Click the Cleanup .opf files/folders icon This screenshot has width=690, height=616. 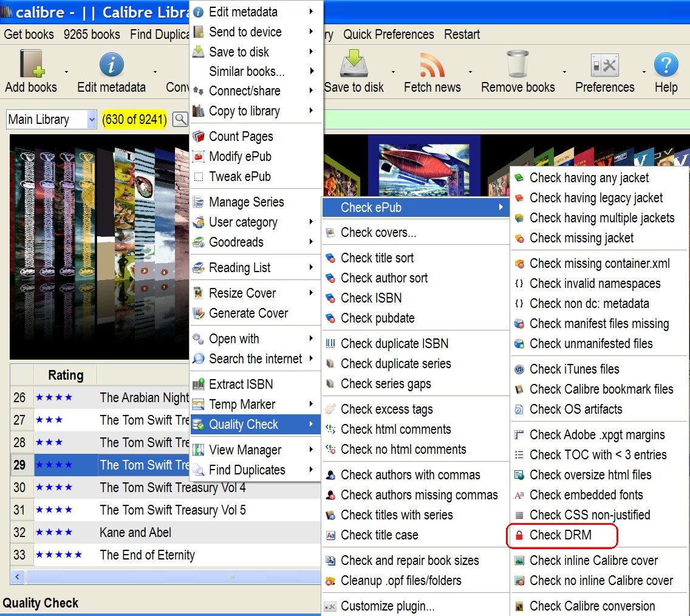330,581
